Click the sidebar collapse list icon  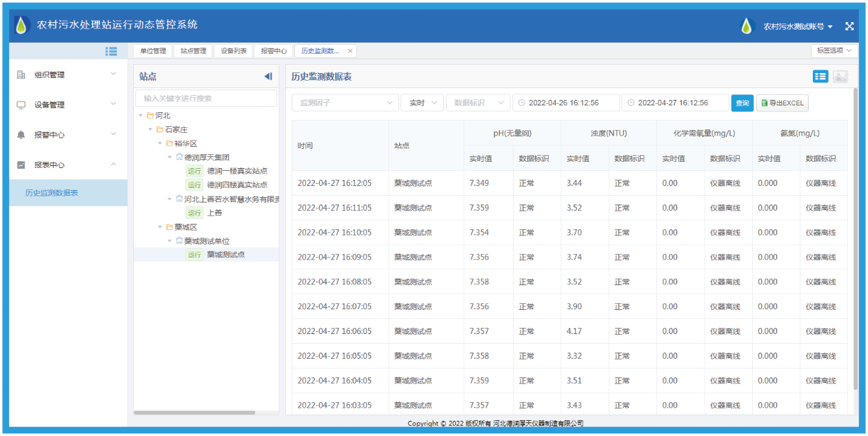point(111,51)
